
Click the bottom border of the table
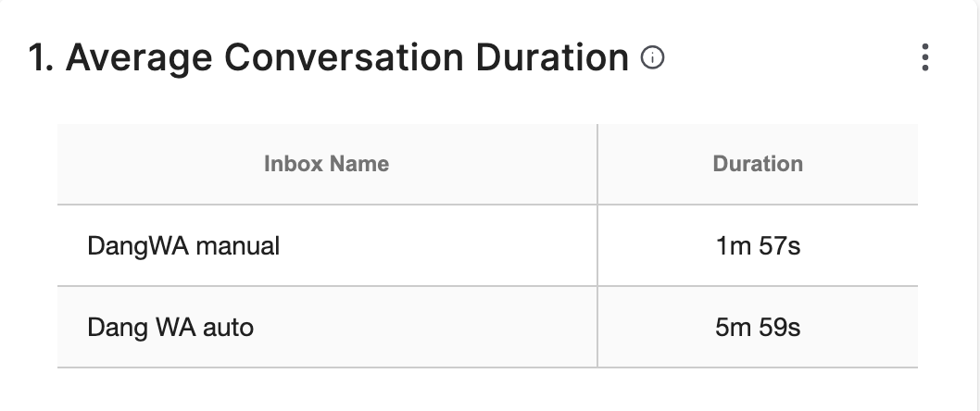(487, 367)
